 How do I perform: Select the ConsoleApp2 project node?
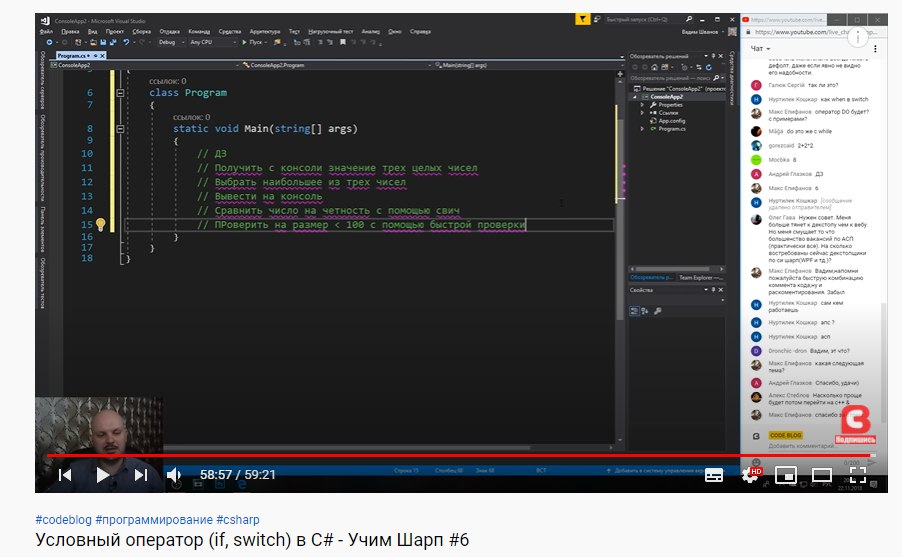(667, 97)
